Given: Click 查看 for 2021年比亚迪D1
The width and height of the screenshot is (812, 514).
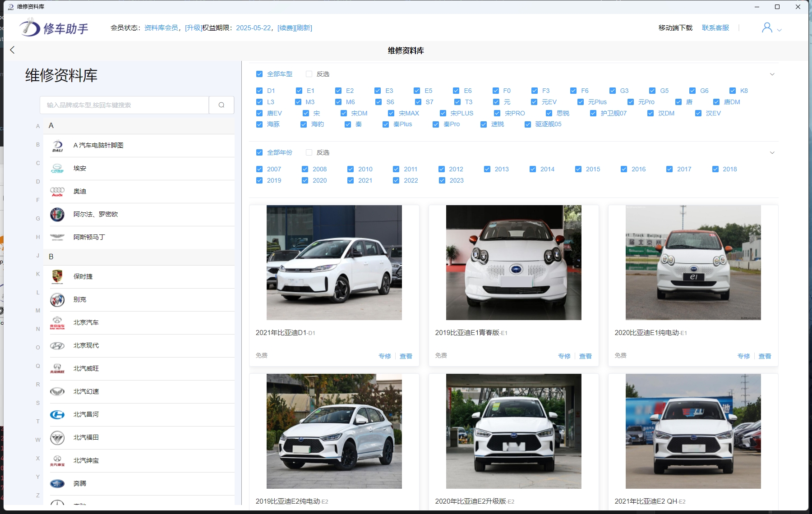Looking at the screenshot, I should [x=406, y=356].
